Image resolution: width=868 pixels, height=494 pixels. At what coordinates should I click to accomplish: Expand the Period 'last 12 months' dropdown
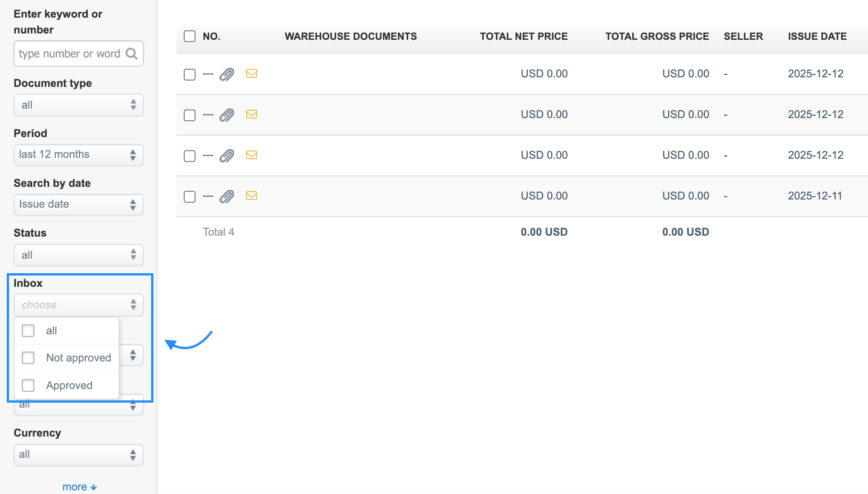(x=79, y=155)
